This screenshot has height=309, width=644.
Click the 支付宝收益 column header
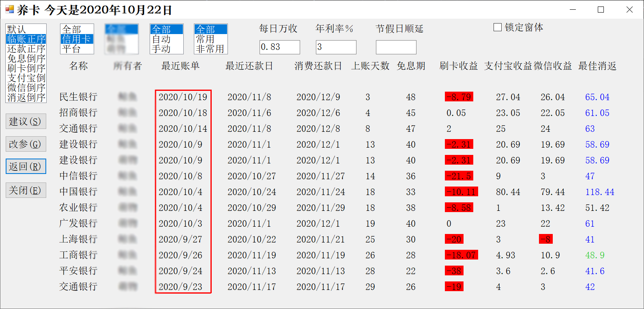[508, 66]
